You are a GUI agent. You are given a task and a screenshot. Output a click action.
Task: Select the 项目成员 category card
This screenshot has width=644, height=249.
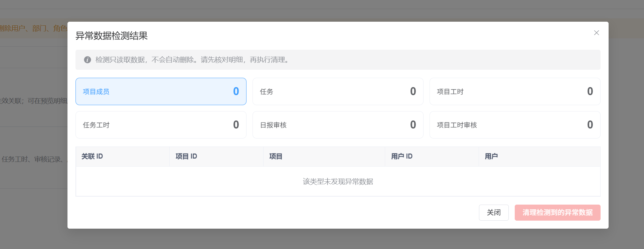click(x=161, y=91)
